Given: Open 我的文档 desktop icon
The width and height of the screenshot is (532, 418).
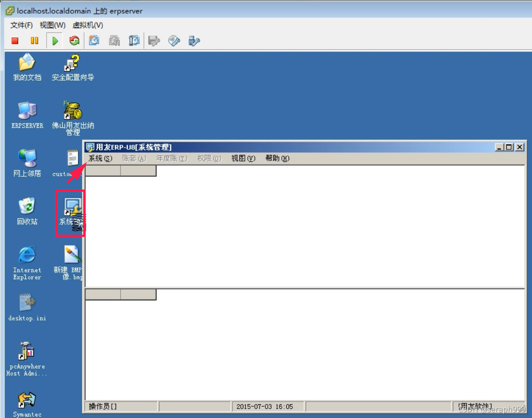Looking at the screenshot, I should click(27, 67).
